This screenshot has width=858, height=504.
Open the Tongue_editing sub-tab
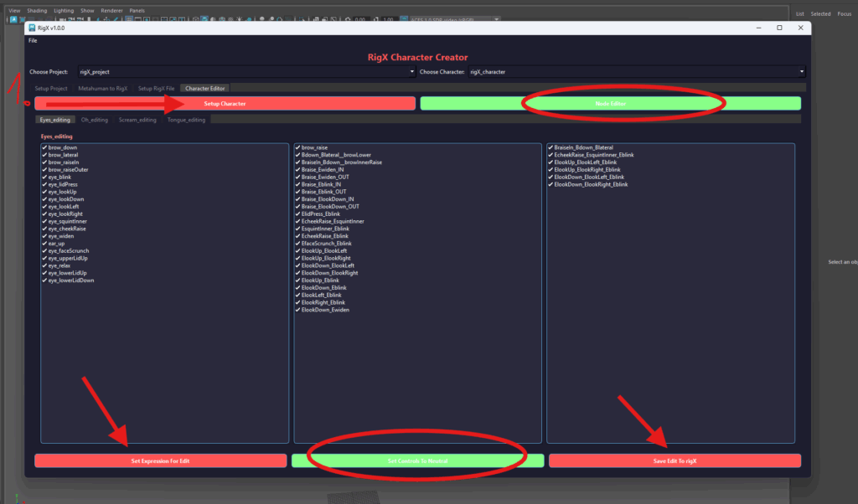coord(186,120)
